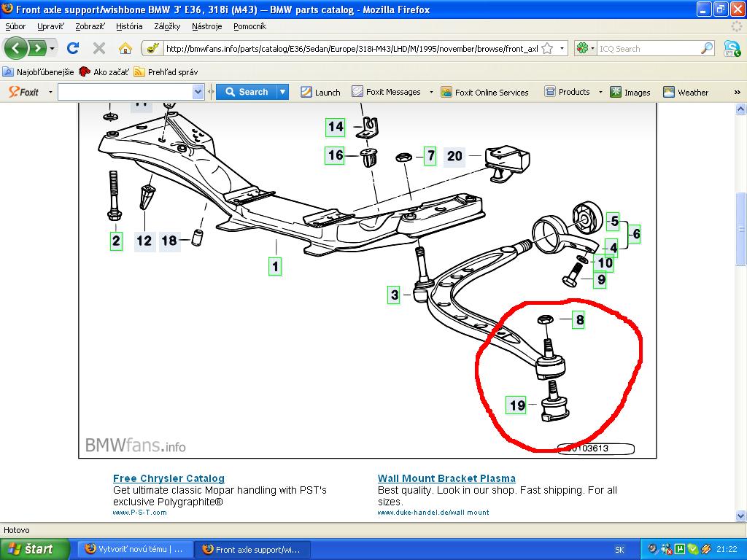Screen dimensions: 747x560
Task: Open the Záložky menu
Action: [167, 26]
